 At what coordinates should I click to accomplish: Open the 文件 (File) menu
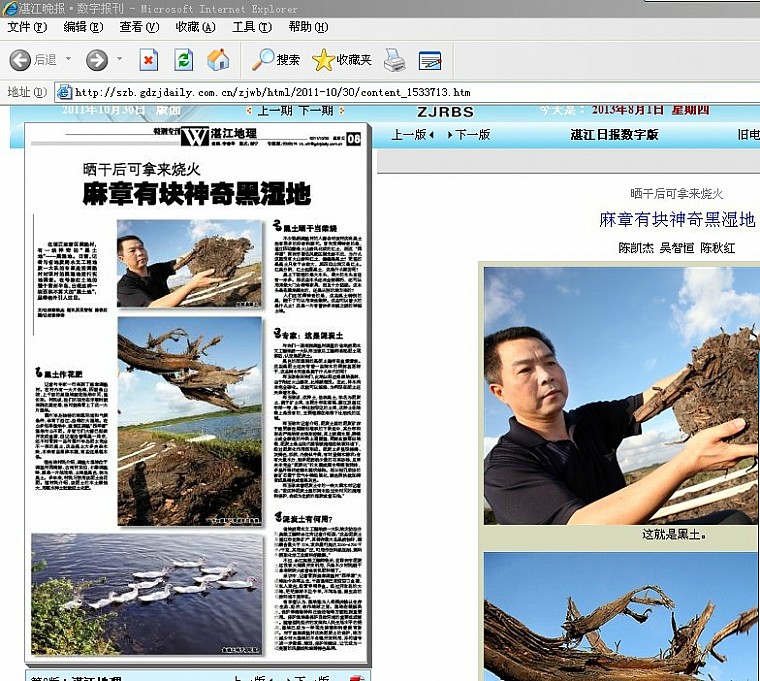pos(27,27)
